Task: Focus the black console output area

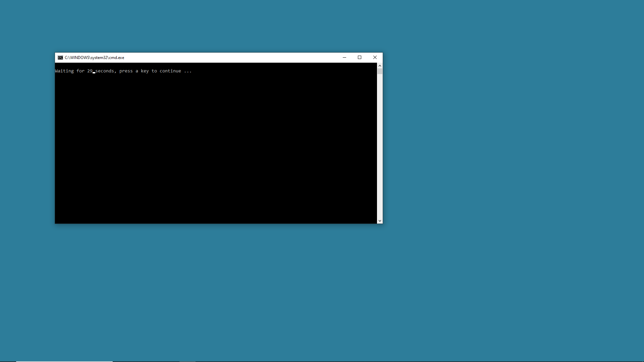Action: coord(215,147)
